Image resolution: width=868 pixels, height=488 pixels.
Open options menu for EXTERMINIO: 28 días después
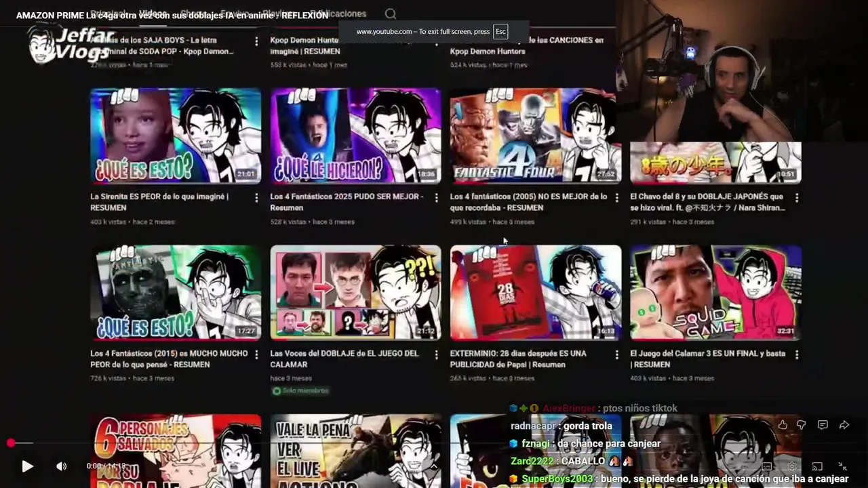pos(616,354)
